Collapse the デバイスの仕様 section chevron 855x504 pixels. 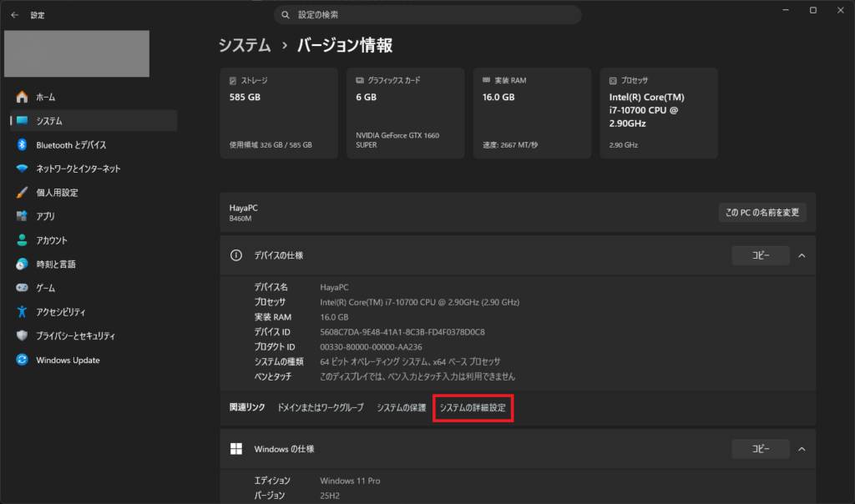click(802, 255)
